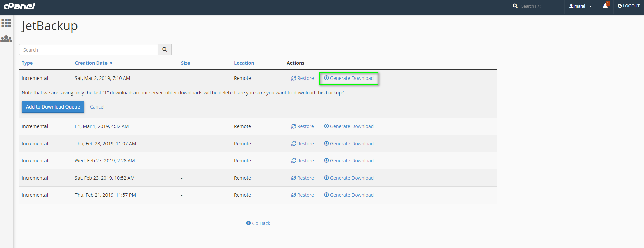Select the date text Sat, Mar 2, 2019, 7:10 AM

102,78
